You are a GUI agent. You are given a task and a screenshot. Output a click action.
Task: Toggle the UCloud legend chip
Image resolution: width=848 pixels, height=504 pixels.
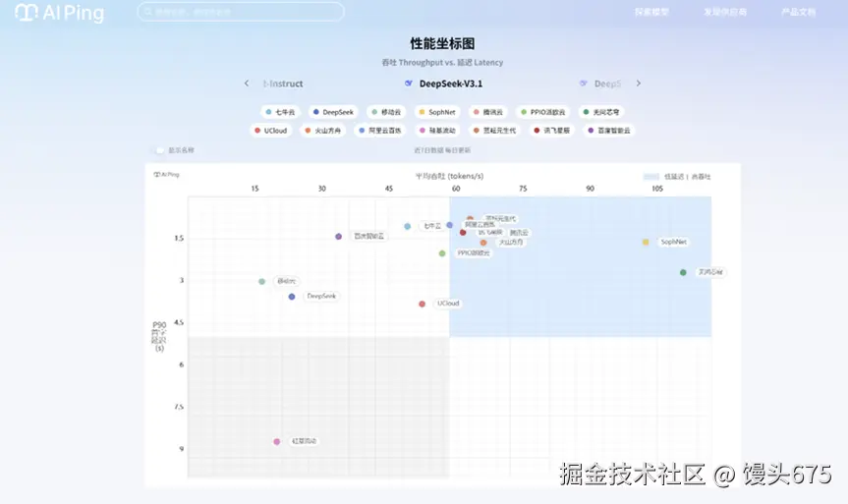(271, 131)
